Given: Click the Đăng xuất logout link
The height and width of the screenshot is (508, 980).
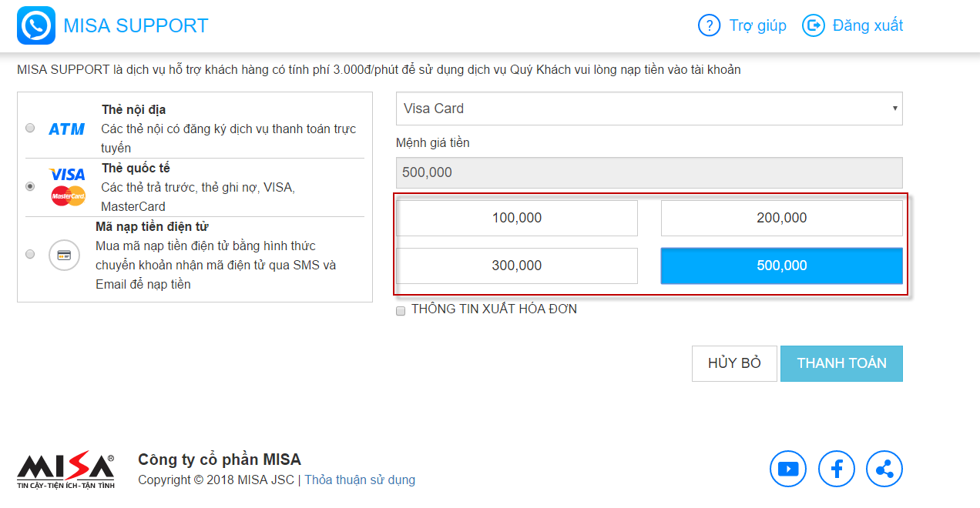Looking at the screenshot, I should pos(868,25).
